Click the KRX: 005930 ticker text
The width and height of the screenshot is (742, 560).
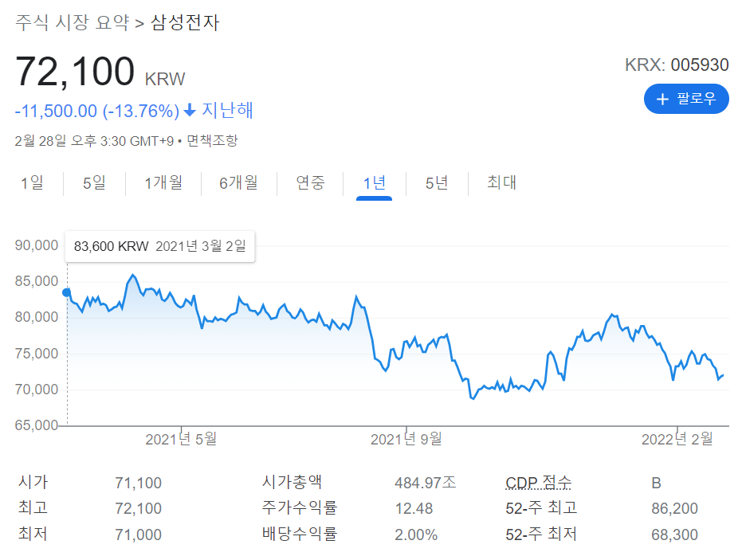pos(677,65)
